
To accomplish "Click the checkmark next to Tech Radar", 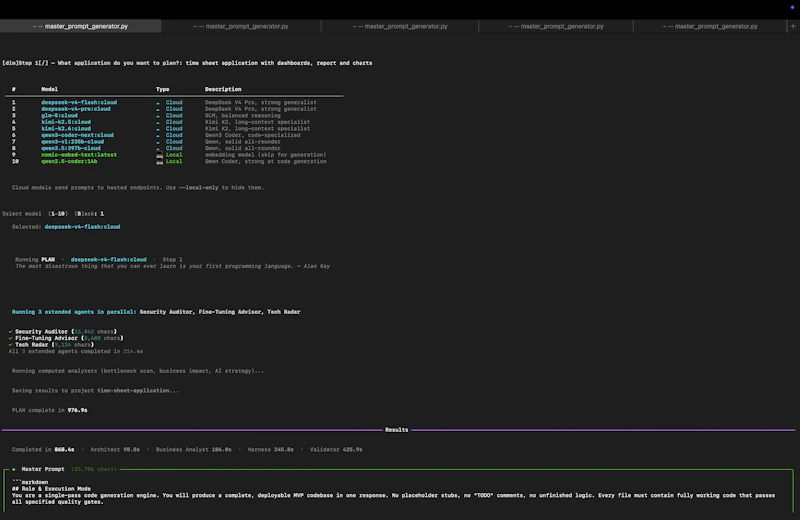I will [10, 345].
